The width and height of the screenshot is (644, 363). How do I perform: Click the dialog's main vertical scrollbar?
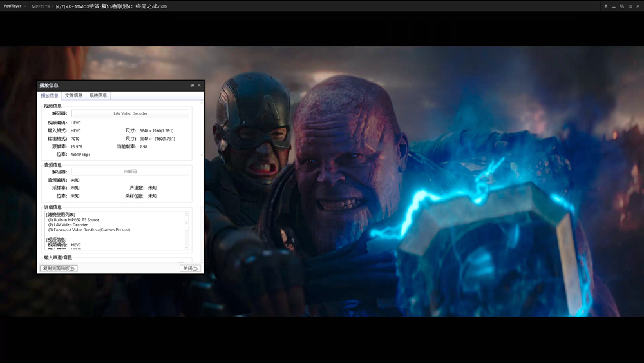click(201, 181)
